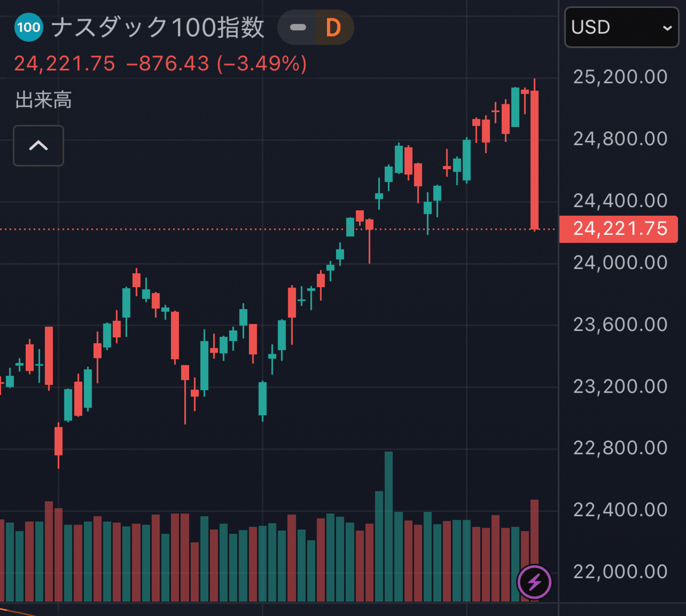Click the Nasdaq 100 circular logo icon
Viewport: 686px width, 616px height.
[29, 27]
